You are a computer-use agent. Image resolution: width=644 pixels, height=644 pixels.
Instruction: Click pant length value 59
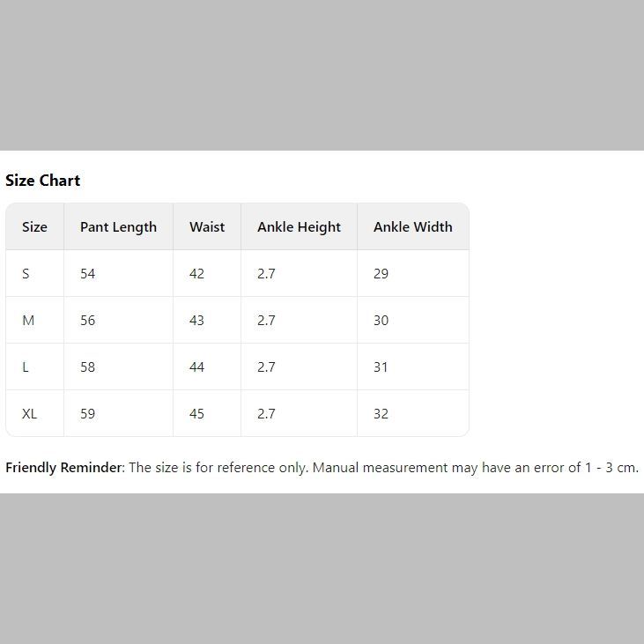pos(87,414)
